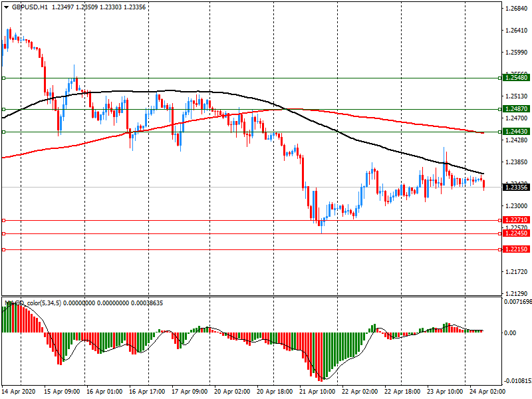Click the red 1.22710 price level label
The width and height of the screenshot is (532, 399).
click(516, 220)
